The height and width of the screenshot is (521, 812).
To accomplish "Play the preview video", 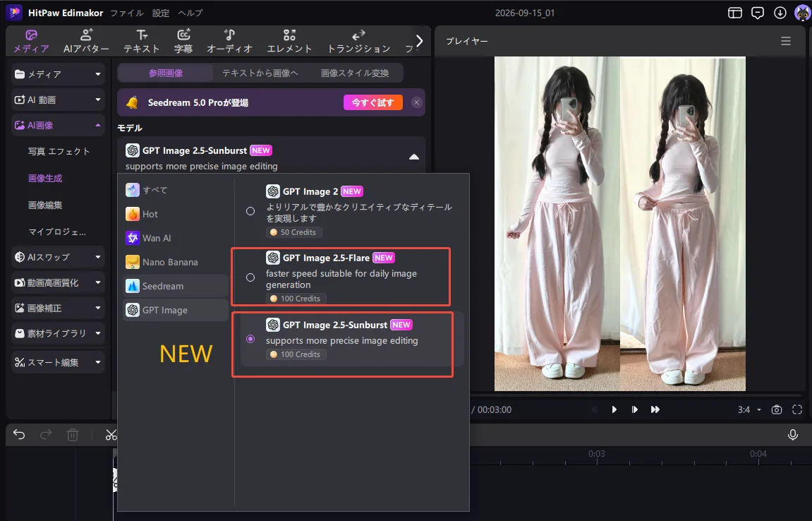I will tap(614, 409).
